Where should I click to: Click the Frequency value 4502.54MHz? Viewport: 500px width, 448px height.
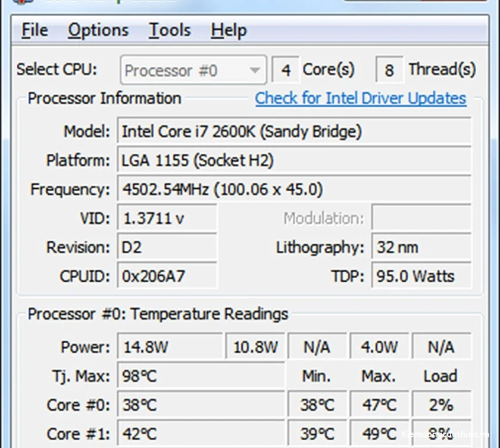[x=294, y=189]
